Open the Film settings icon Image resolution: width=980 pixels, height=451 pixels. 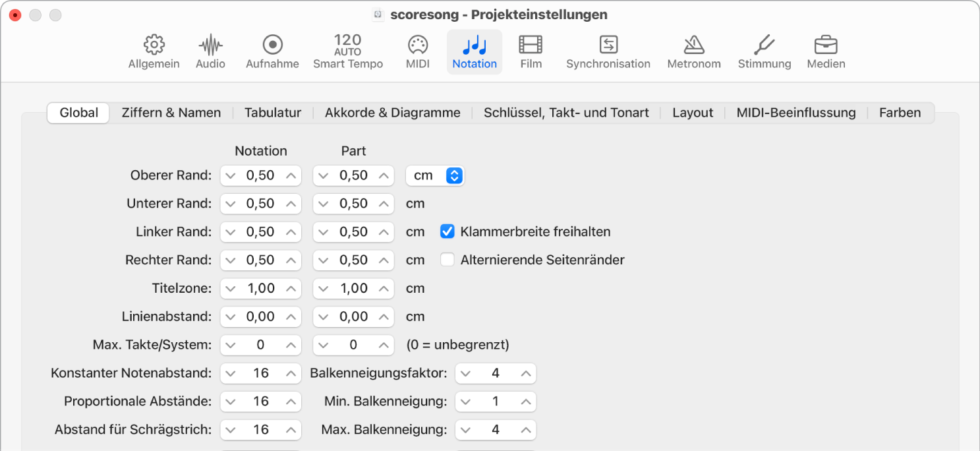(x=530, y=51)
